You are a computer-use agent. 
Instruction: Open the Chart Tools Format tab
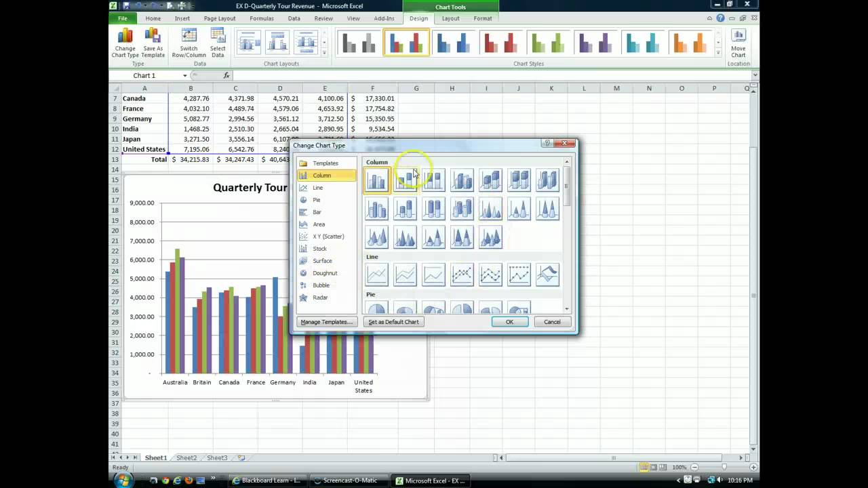[x=483, y=18]
